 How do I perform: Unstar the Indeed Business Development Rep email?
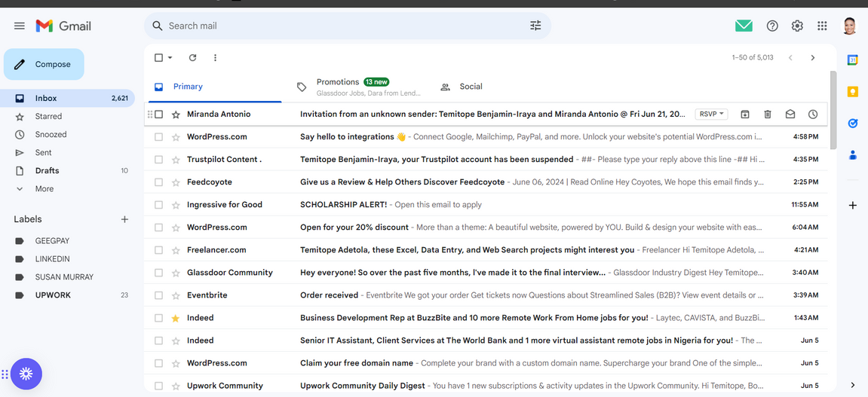[x=176, y=318]
